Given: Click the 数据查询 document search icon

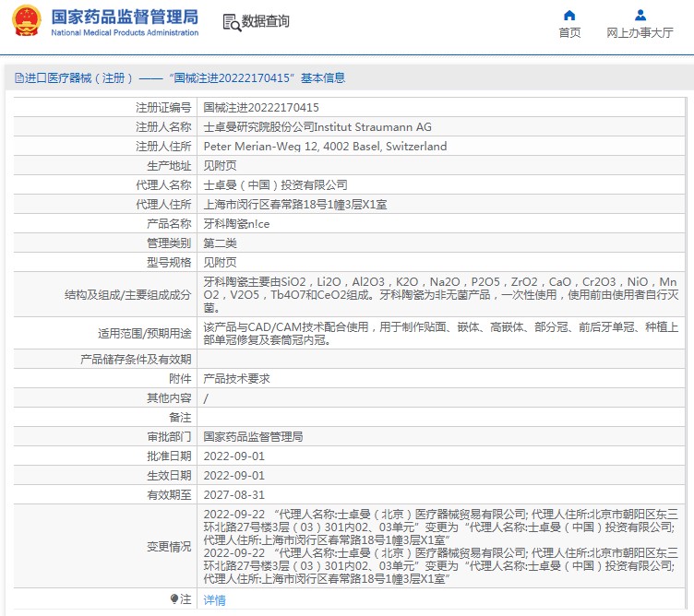Looking at the screenshot, I should (x=231, y=21).
